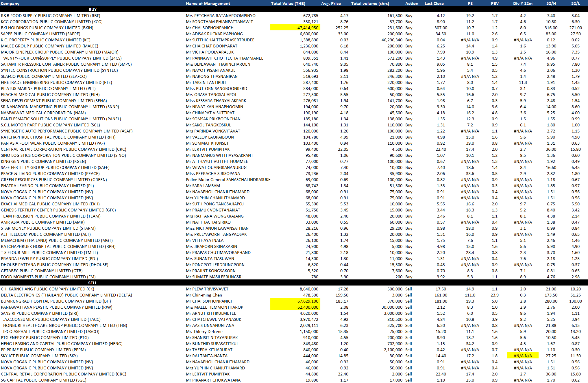Click the 52/H column header

[551, 3]
